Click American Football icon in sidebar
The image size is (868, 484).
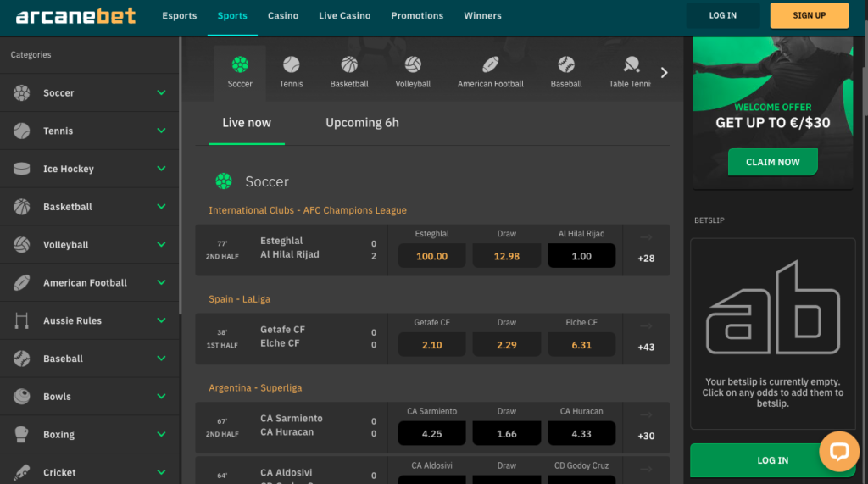[x=21, y=282]
